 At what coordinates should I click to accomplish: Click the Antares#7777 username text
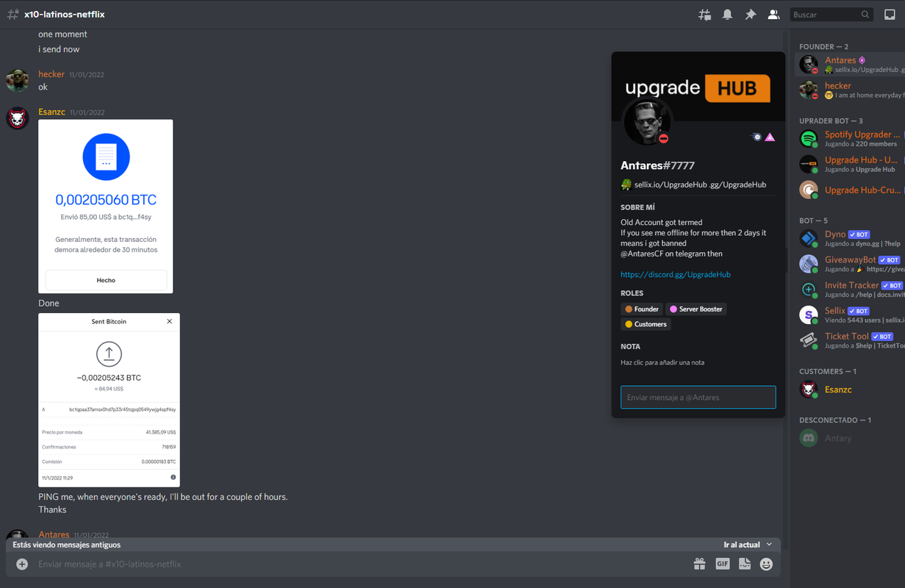click(x=657, y=165)
